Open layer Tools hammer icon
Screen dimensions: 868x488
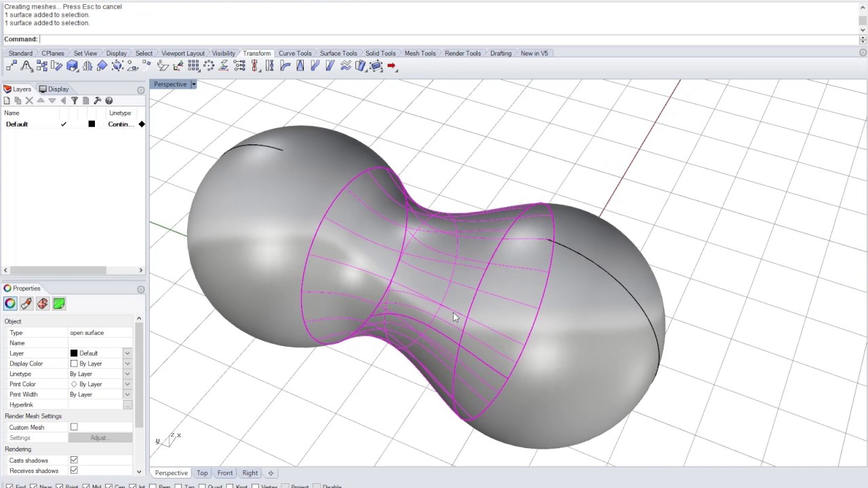coord(97,100)
